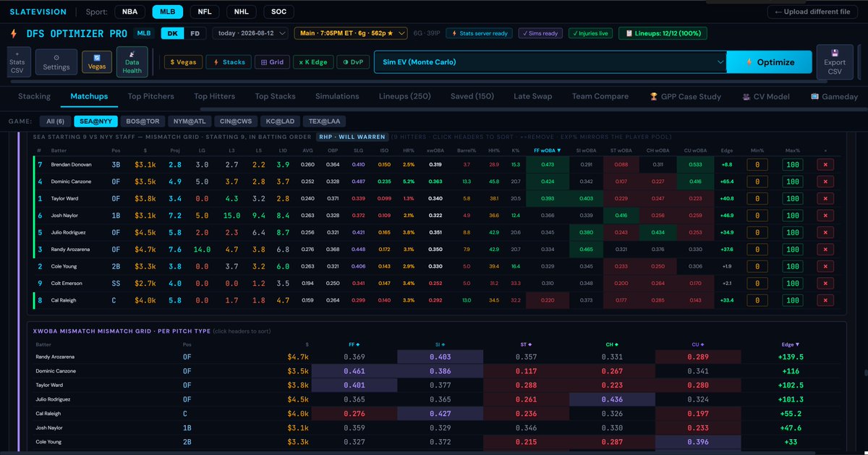Image resolution: width=868 pixels, height=455 pixels.
Task: Select NBA sport
Action: click(x=129, y=12)
